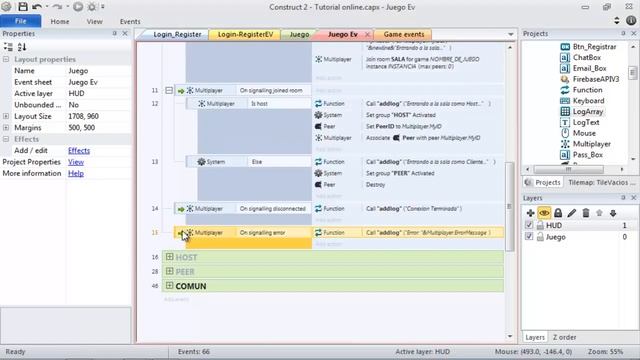Click the lock layer icon in Layers toolbar
This screenshot has height=360, width=640.
tap(558, 213)
